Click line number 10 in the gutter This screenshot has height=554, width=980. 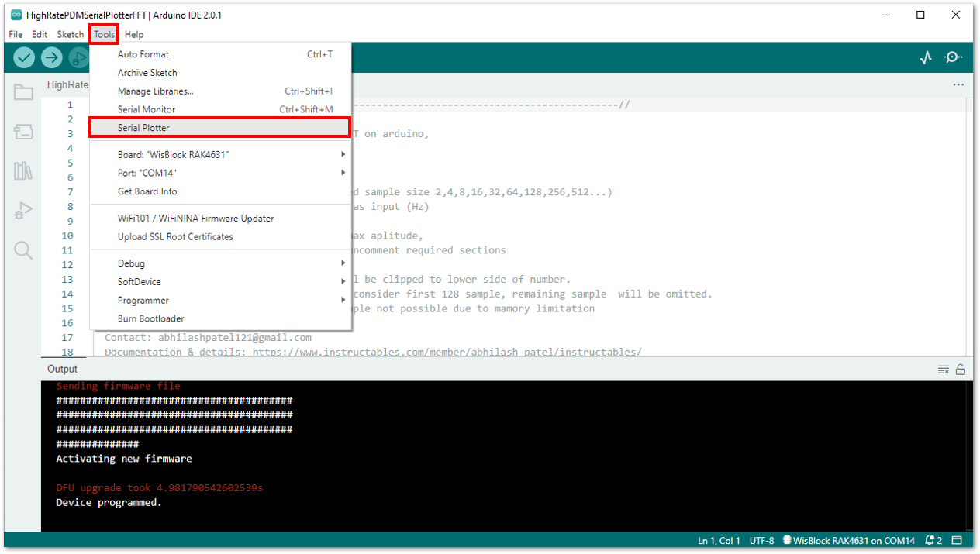tap(67, 236)
